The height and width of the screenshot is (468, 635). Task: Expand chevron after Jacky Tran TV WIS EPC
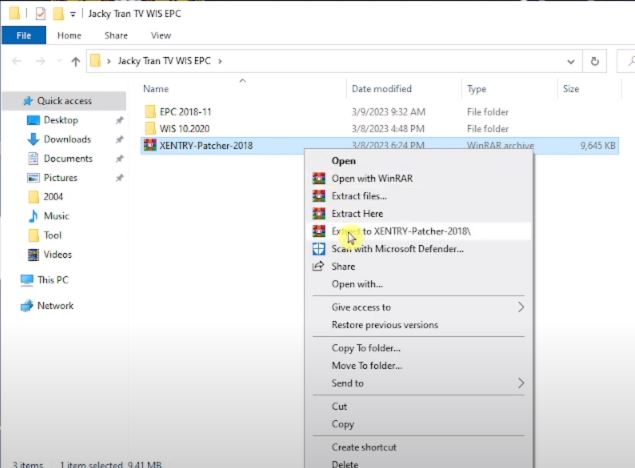tap(220, 61)
